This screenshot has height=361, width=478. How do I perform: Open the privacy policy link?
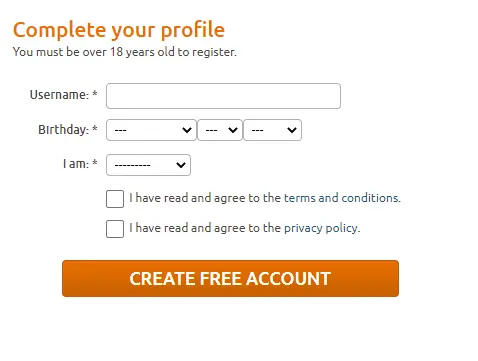pos(322,228)
